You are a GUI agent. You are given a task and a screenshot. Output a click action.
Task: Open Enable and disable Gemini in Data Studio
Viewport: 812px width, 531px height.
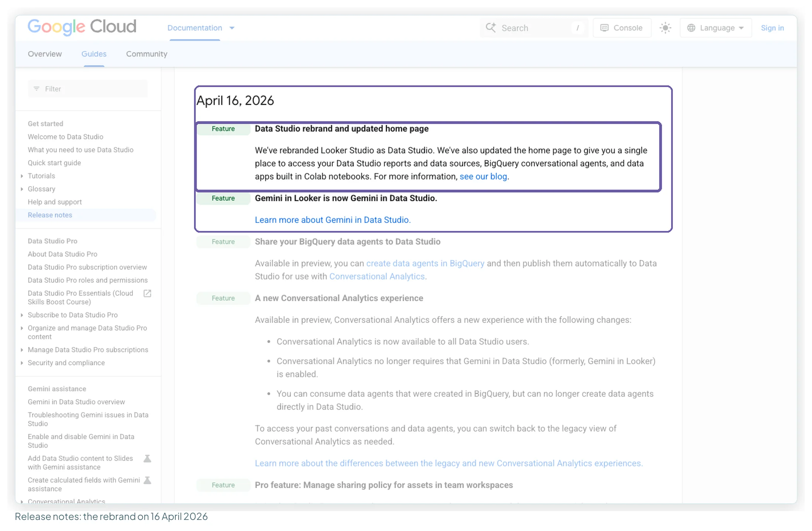pyautogui.click(x=81, y=441)
